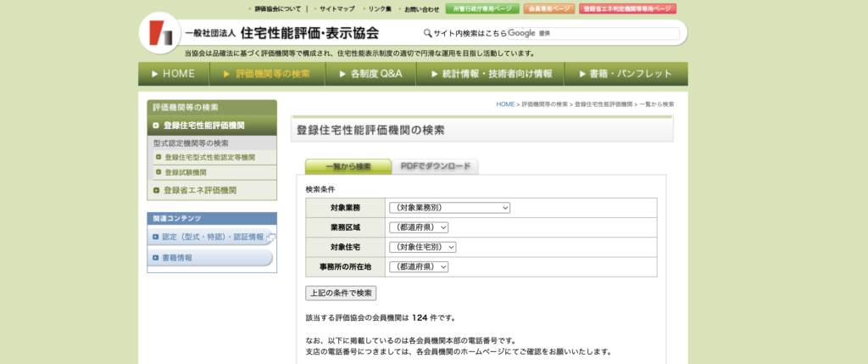Open 認定（型式・特認）・認証情報 related content

coord(213,237)
